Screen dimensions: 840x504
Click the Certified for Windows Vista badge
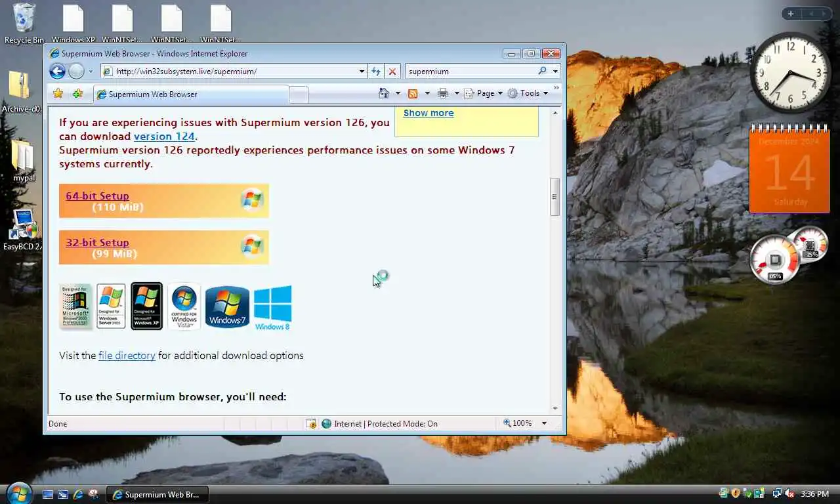(184, 306)
